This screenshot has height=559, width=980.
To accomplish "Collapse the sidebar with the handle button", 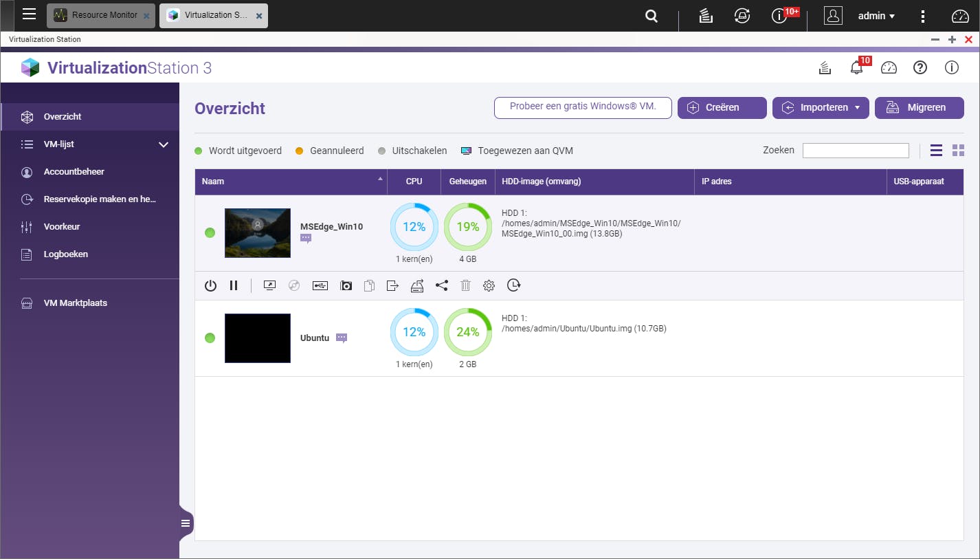I will (185, 523).
